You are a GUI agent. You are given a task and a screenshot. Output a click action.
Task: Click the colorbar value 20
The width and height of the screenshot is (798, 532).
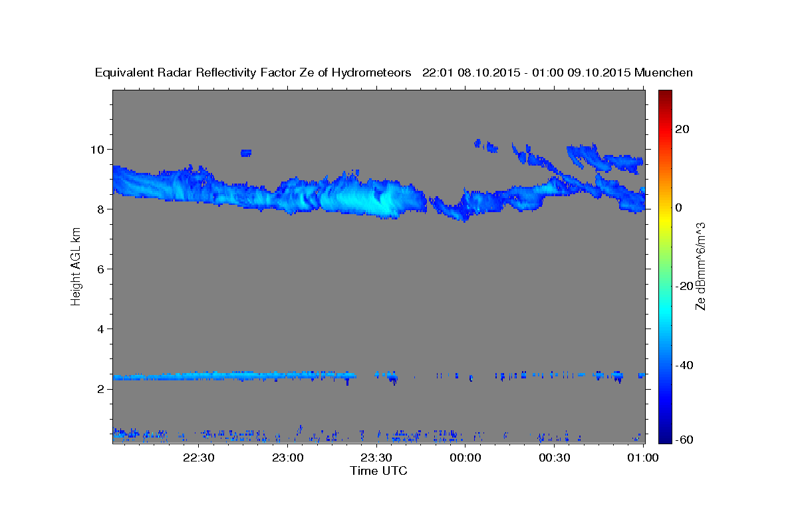point(682,129)
